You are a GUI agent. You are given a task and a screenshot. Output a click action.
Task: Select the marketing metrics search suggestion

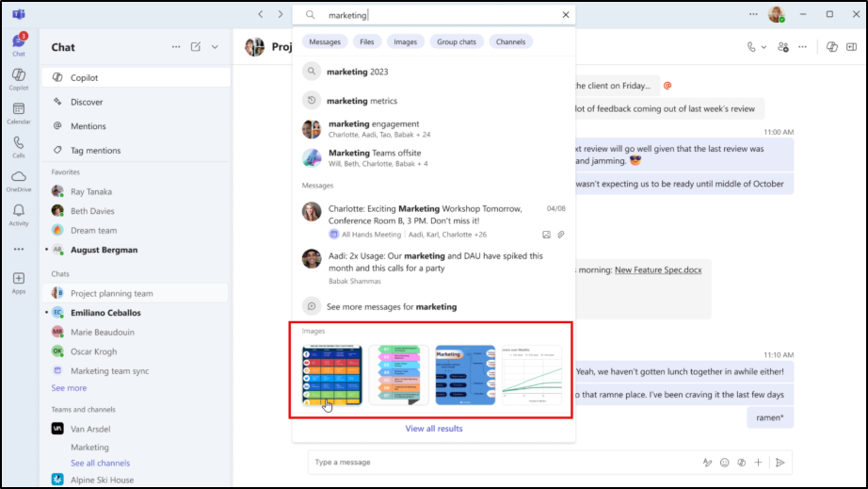tap(362, 101)
